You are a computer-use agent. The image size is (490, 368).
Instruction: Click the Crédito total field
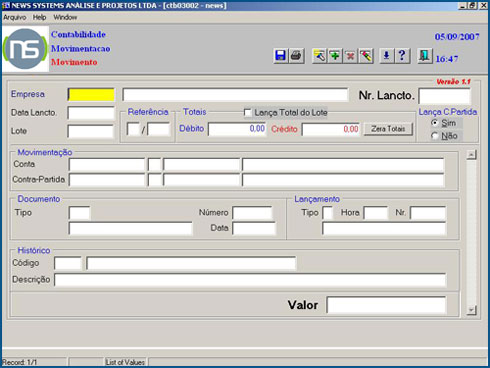[331, 129]
